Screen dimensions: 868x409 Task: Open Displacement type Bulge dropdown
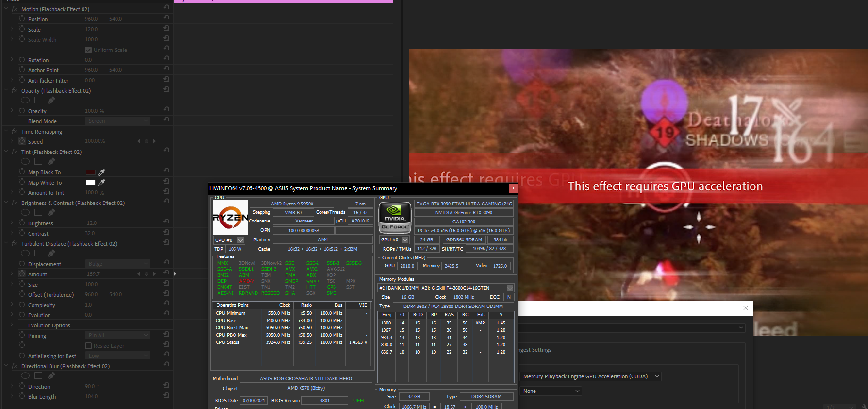(117, 263)
